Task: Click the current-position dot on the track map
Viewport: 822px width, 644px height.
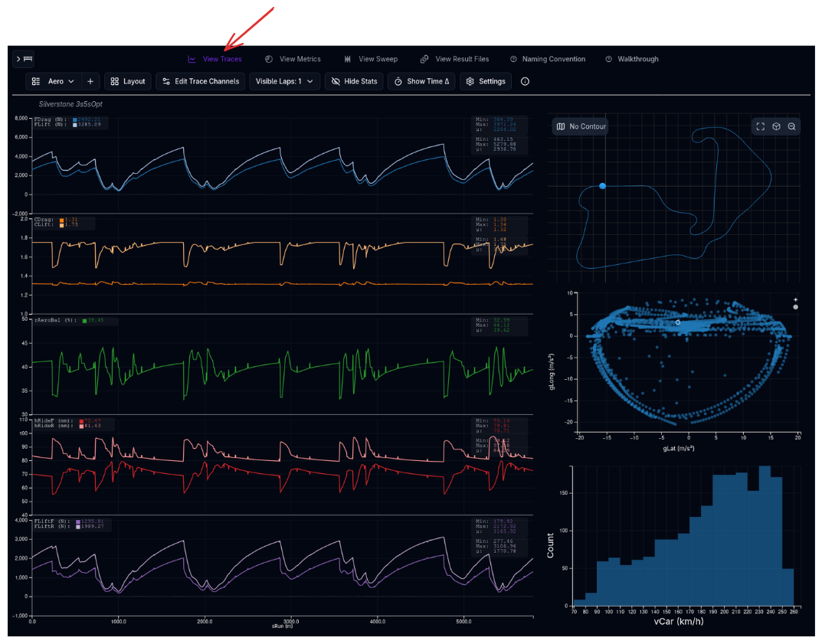Action: pos(602,186)
